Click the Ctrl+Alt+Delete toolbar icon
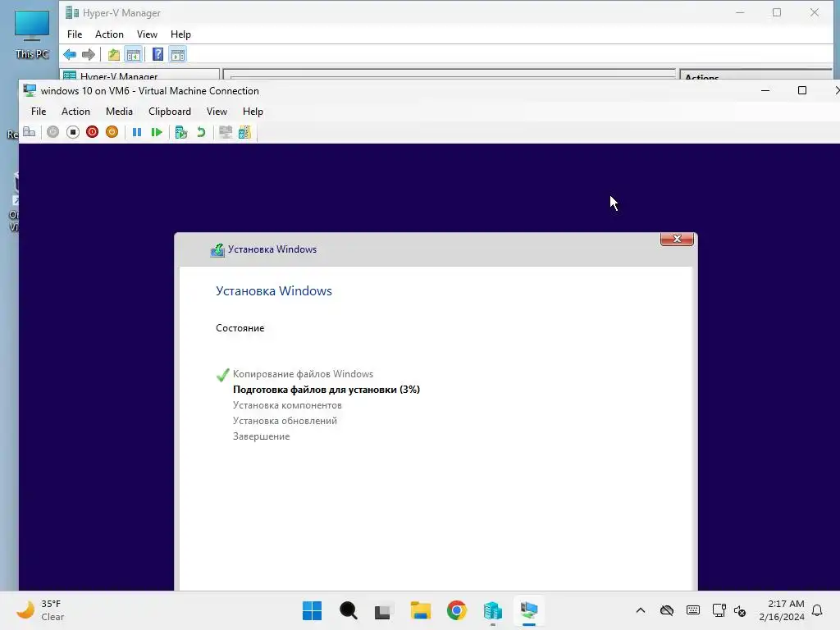Screen dimensions: 840x630 click(x=30, y=132)
